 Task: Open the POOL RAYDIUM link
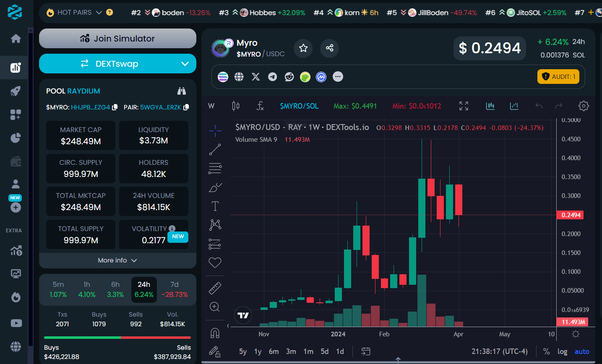coord(83,91)
